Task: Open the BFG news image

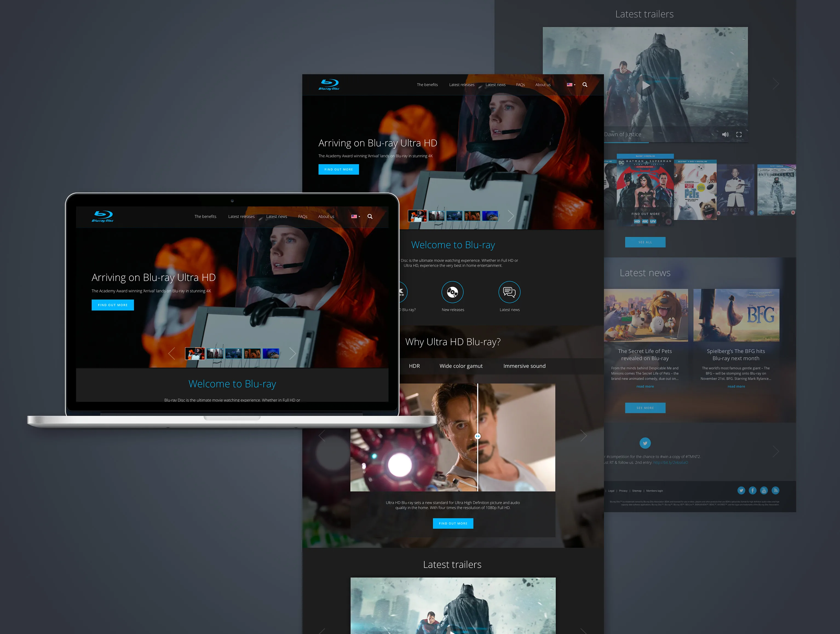Action: click(736, 315)
